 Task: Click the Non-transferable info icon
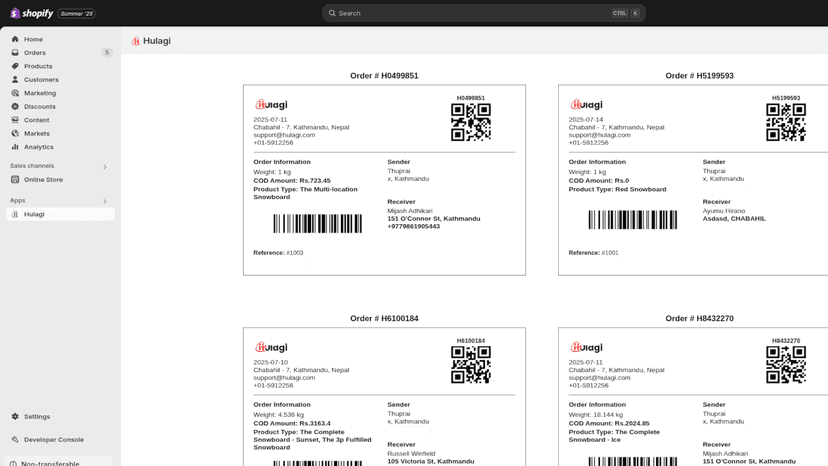13,463
